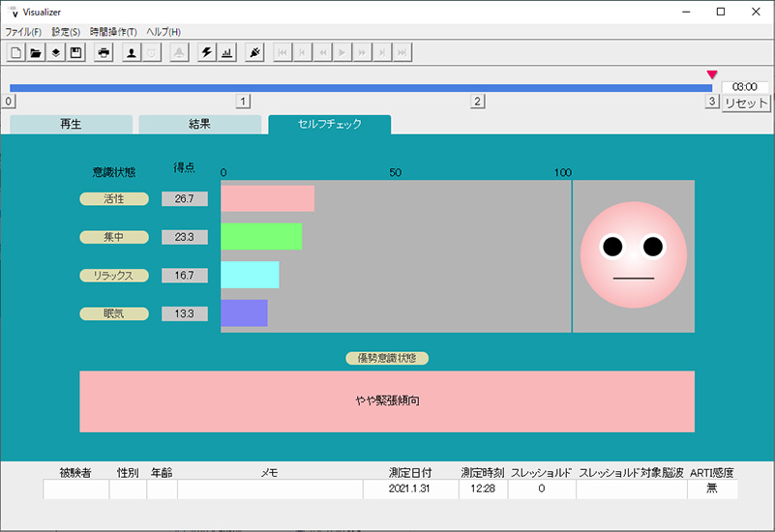Switch to the 再生 tab
The width and height of the screenshot is (775, 532).
[72, 124]
